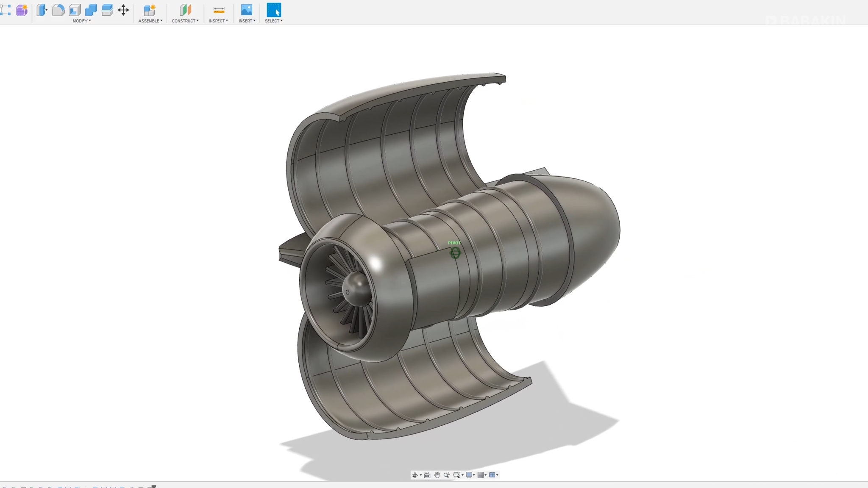Open the MODIFY dropdown menu
This screenshot has width=868, height=488.
point(82,21)
